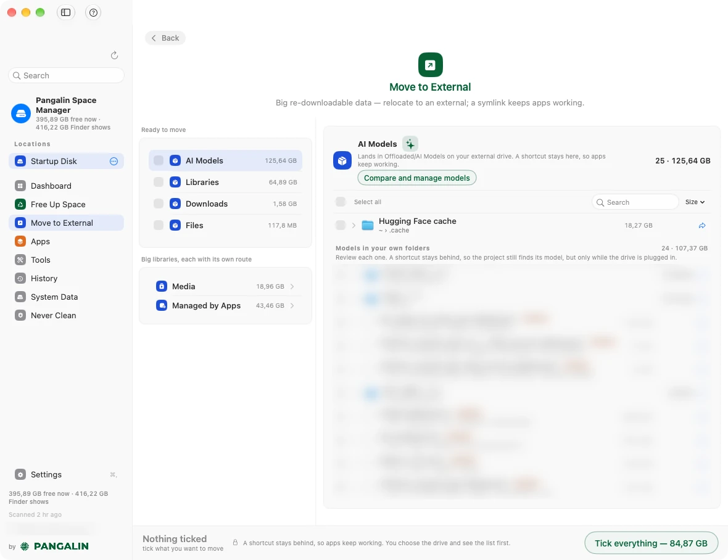
Task: Expand the Hugging Face cache row
Action: 354,226
